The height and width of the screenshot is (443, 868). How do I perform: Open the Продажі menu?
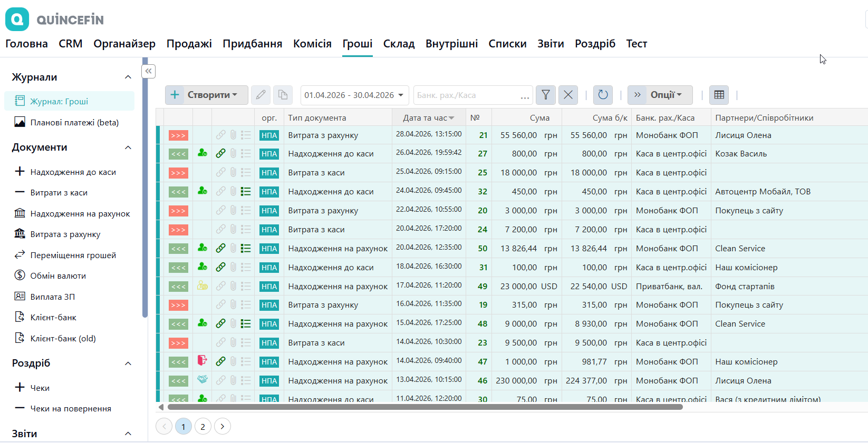[189, 44]
